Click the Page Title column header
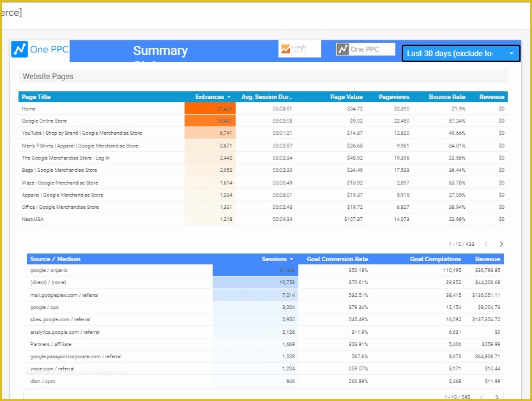The image size is (532, 401). coord(36,97)
